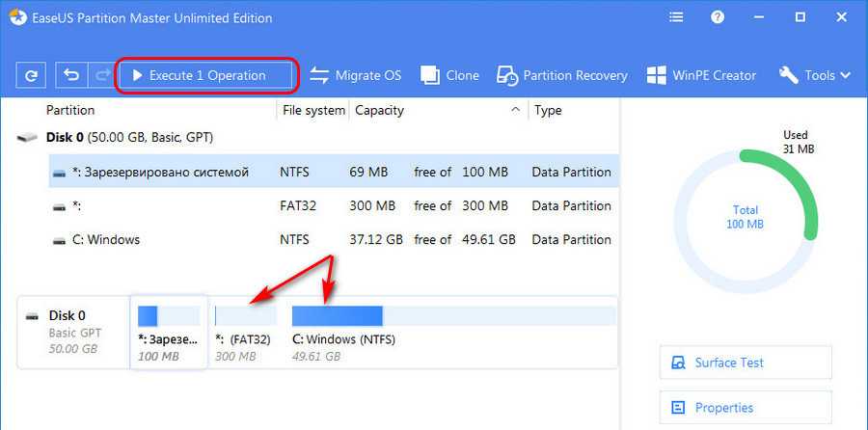Click the File system column header

(313, 110)
